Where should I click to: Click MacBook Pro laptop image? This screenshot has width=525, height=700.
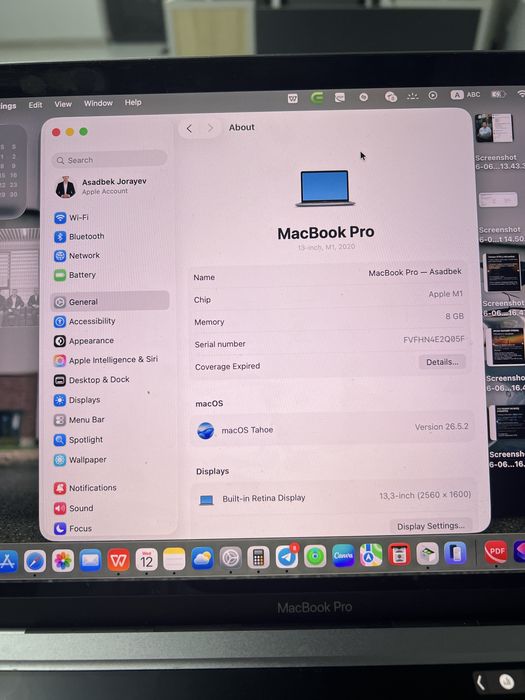coord(325,188)
